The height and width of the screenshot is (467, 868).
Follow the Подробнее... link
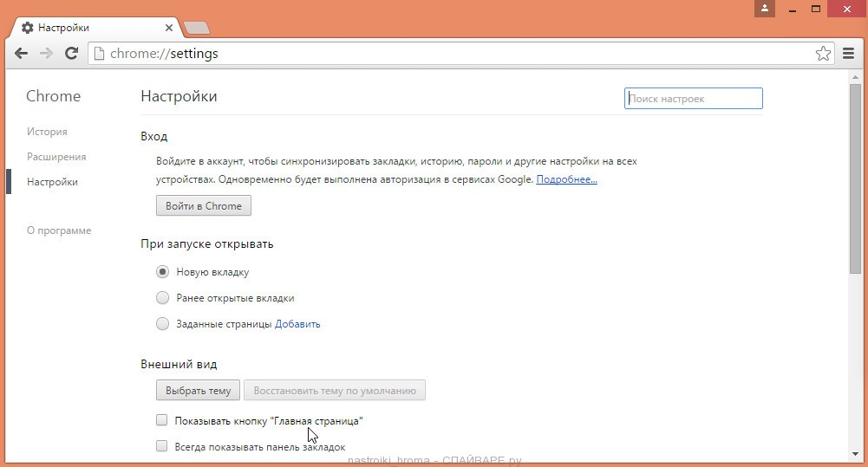566,179
